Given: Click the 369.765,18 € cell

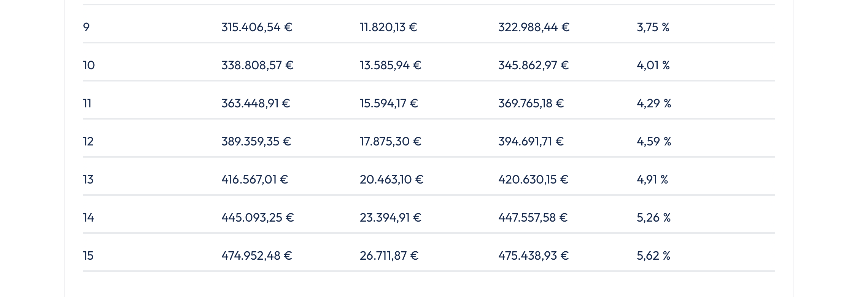Looking at the screenshot, I should click(x=531, y=103).
